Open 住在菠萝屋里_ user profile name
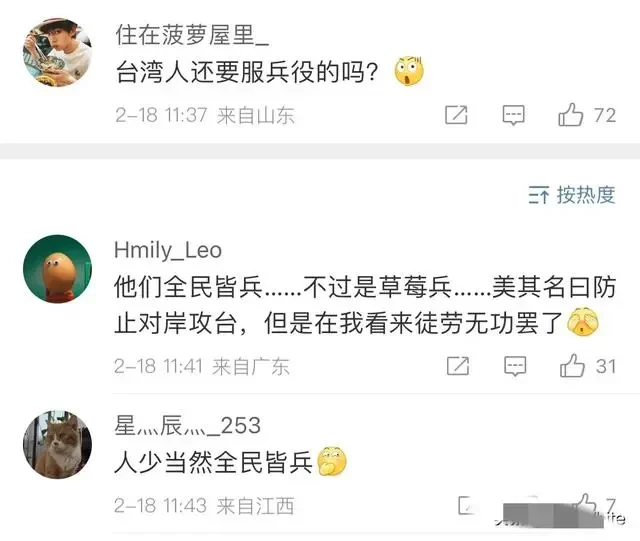Image resolution: width=640 pixels, height=541 pixels. [x=192, y=35]
